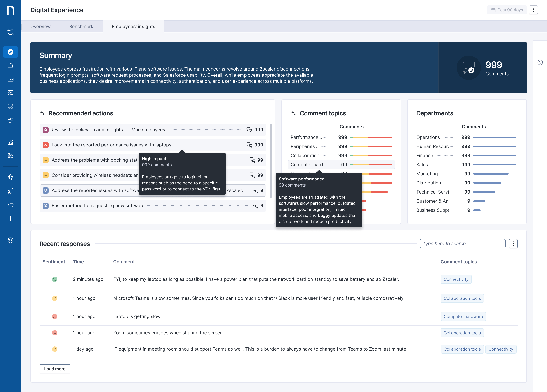Viewport: 547px width, 392px height.
Task: Open the page options kebab menu
Action: coord(533,10)
